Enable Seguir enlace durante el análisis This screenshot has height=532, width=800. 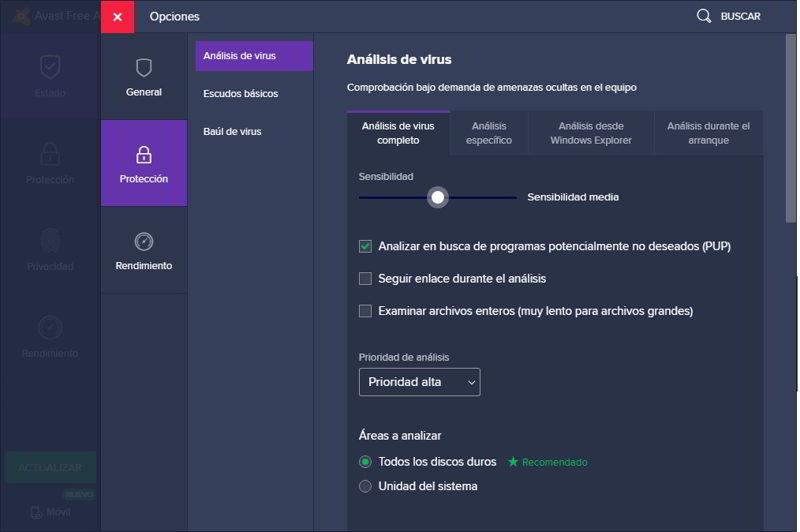365,278
